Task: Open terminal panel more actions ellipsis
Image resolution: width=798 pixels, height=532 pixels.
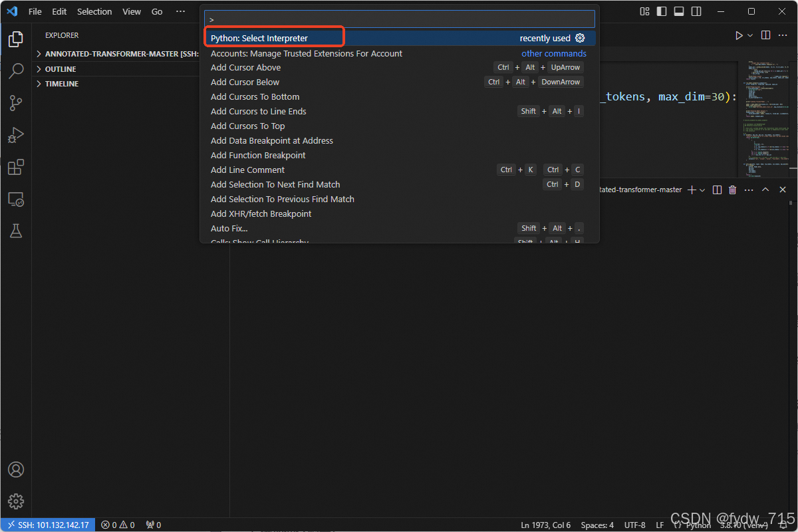Action: pos(749,190)
